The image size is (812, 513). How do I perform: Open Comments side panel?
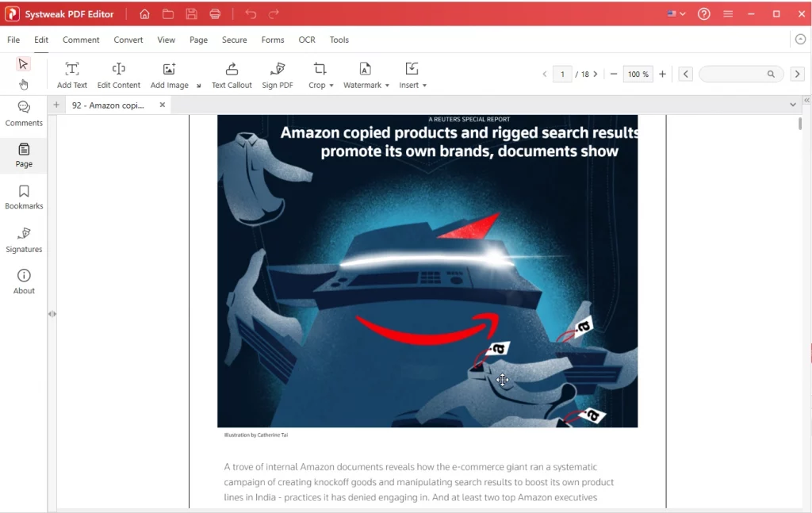pos(24,114)
